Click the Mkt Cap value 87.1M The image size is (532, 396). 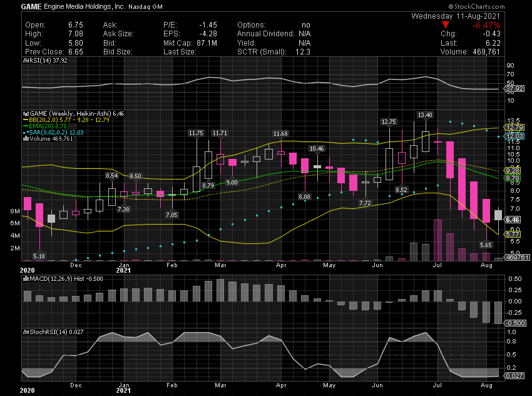207,43
